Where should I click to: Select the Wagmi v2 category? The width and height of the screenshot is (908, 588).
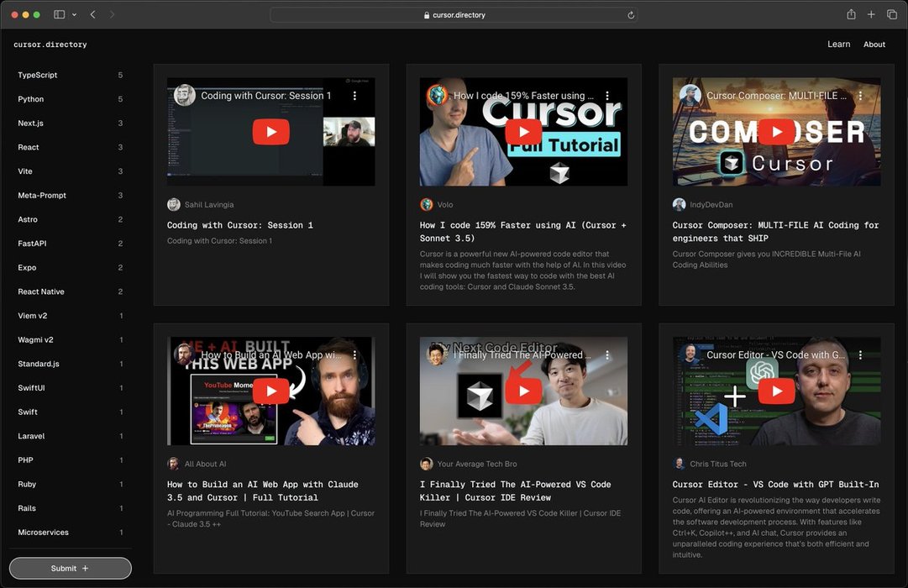70,339
